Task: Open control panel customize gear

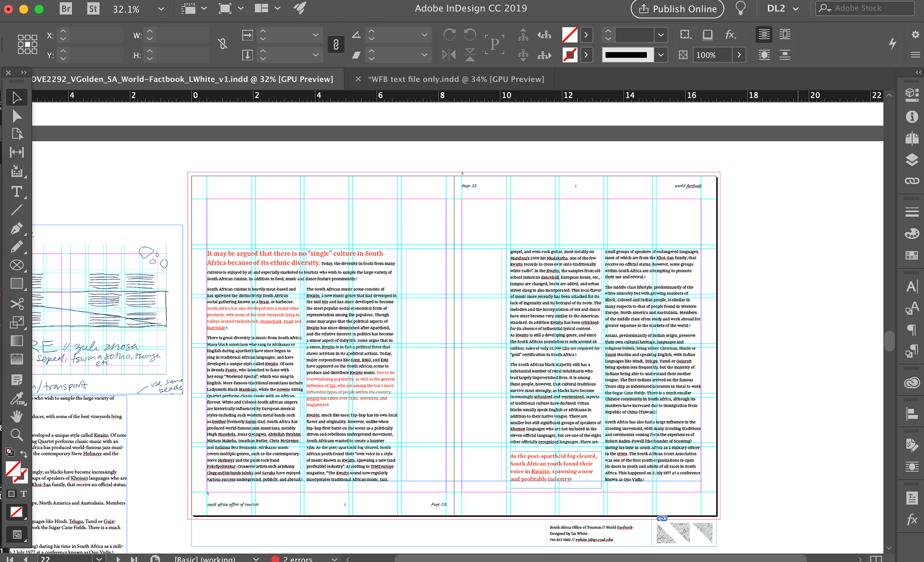Action: tap(915, 34)
